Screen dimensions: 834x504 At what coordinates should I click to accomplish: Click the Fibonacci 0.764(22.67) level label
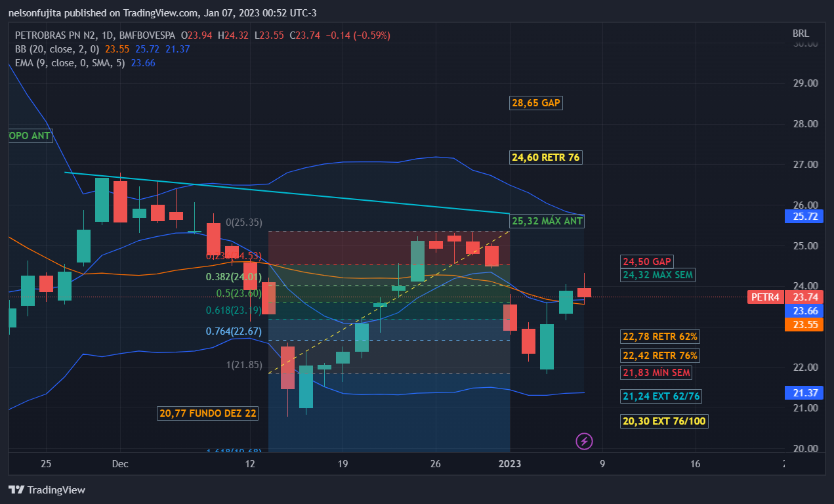234,331
